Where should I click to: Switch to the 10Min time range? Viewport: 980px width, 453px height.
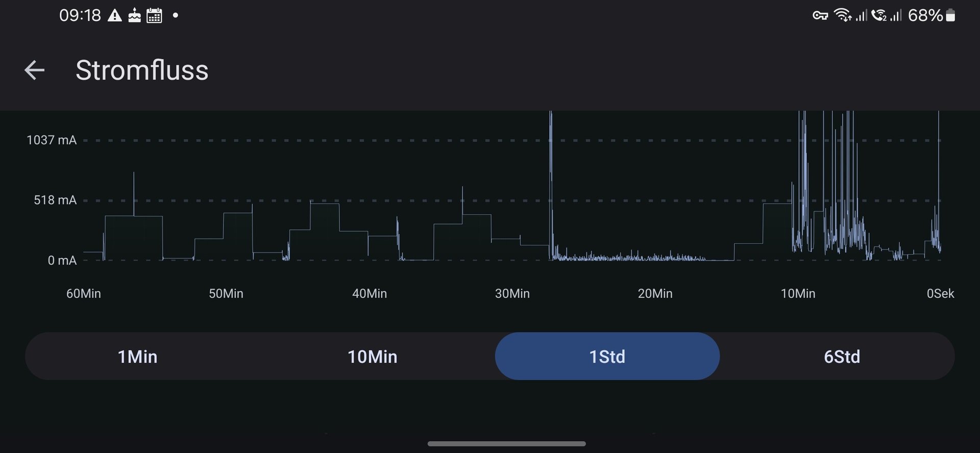(x=372, y=356)
